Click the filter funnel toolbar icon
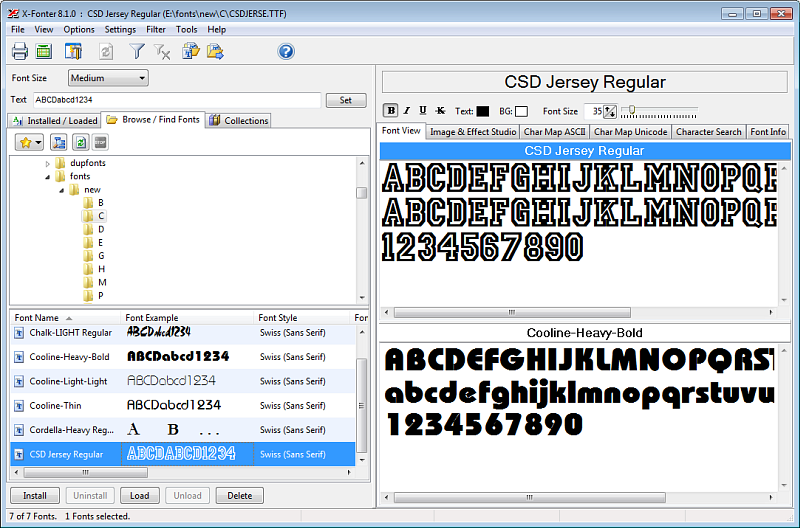Screen dimensions: 800x528 coord(137,51)
